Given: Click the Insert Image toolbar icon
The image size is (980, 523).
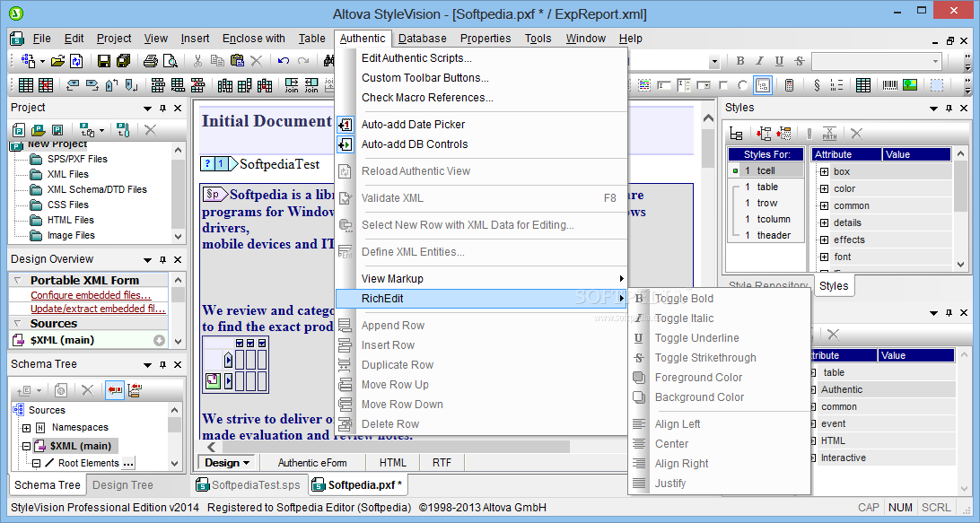Looking at the screenshot, I should coord(910,85).
